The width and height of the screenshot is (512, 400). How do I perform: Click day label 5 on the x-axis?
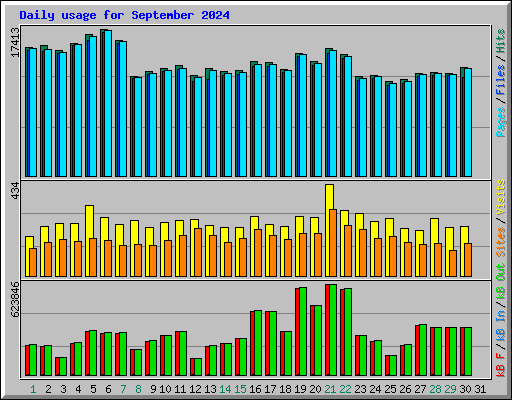93,389
